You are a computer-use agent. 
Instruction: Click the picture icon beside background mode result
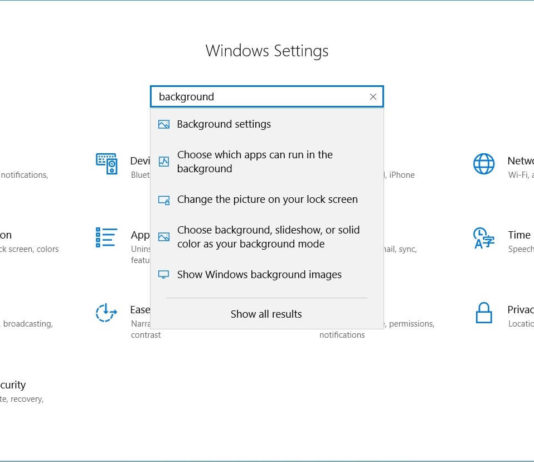[164, 237]
